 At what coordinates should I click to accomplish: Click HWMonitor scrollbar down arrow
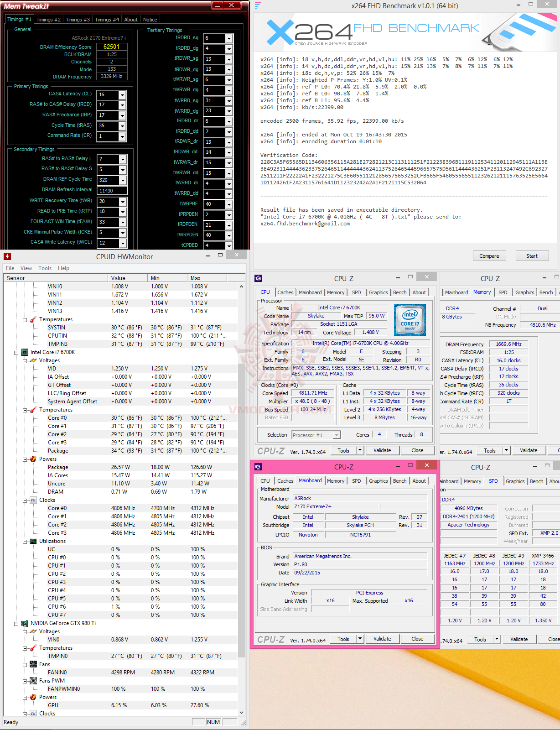click(241, 713)
